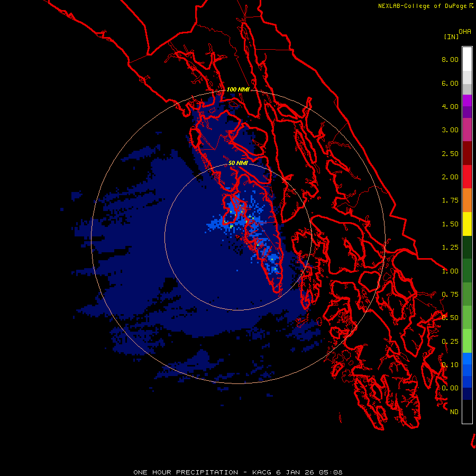Pick the pink 3.00 color swatch
Viewport: 476px width, 476px height.
click(467, 130)
